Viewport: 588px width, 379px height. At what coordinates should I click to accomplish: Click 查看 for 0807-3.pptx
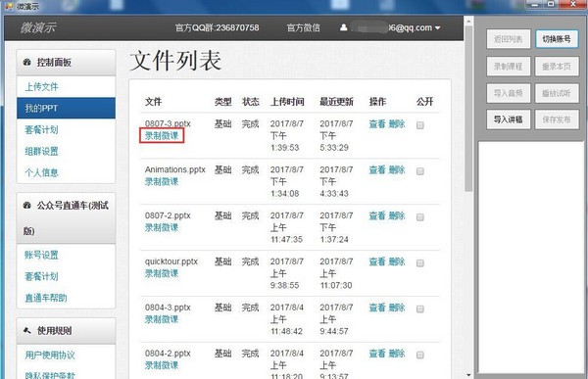pyautogui.click(x=377, y=123)
